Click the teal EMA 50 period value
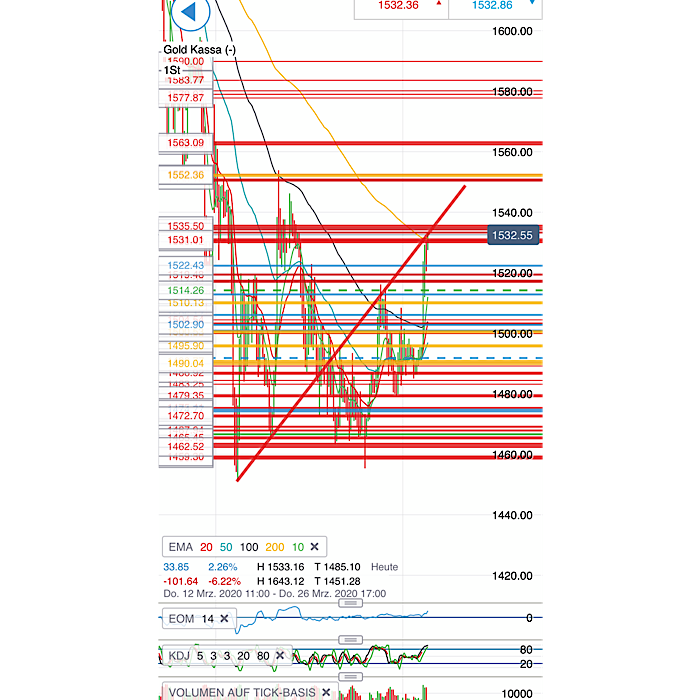The width and height of the screenshot is (700, 700). 226,547
